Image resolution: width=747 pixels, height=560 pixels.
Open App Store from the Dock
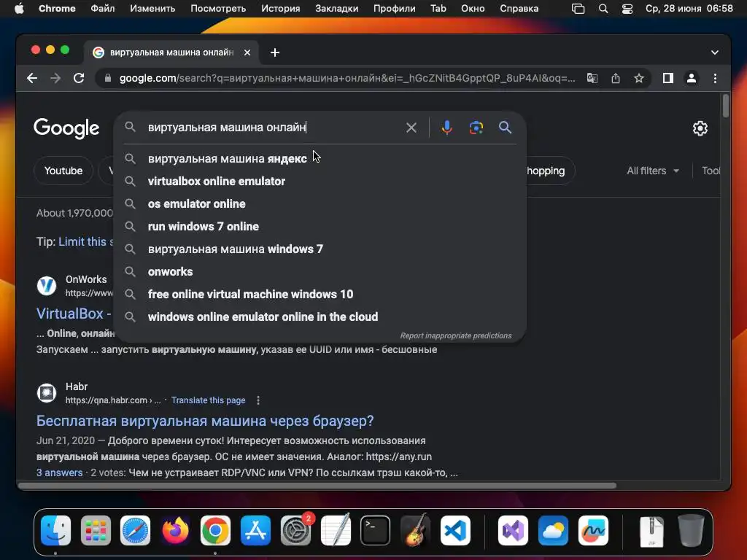click(x=255, y=531)
